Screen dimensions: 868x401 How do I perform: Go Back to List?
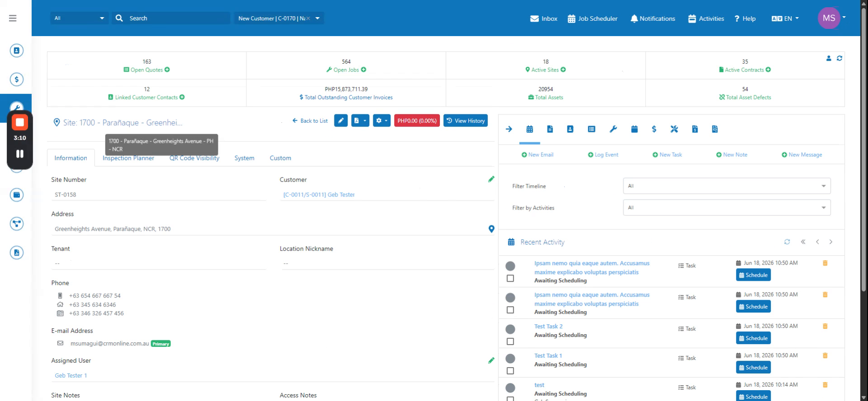[x=310, y=121]
